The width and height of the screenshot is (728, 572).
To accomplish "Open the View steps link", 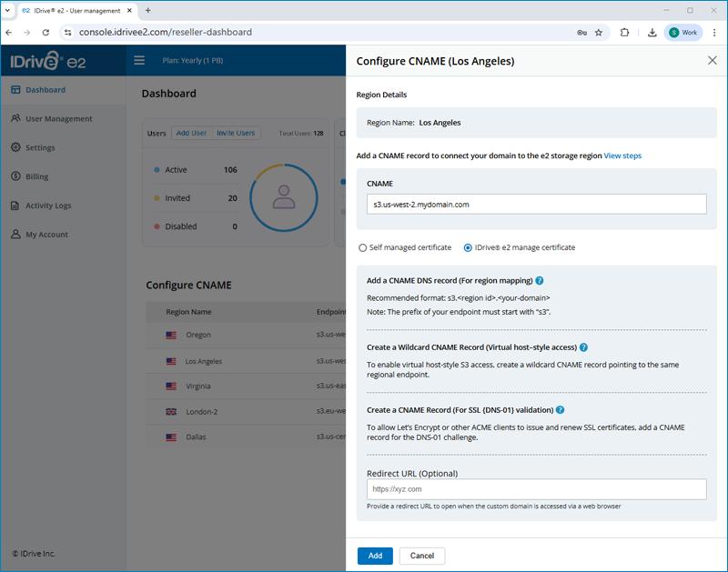I will tap(622, 156).
